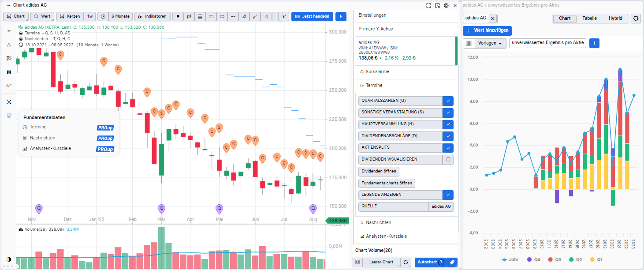644x270 pixels.
Task: Uncheck Legende anzeigen checkbox
Action: click(x=448, y=195)
